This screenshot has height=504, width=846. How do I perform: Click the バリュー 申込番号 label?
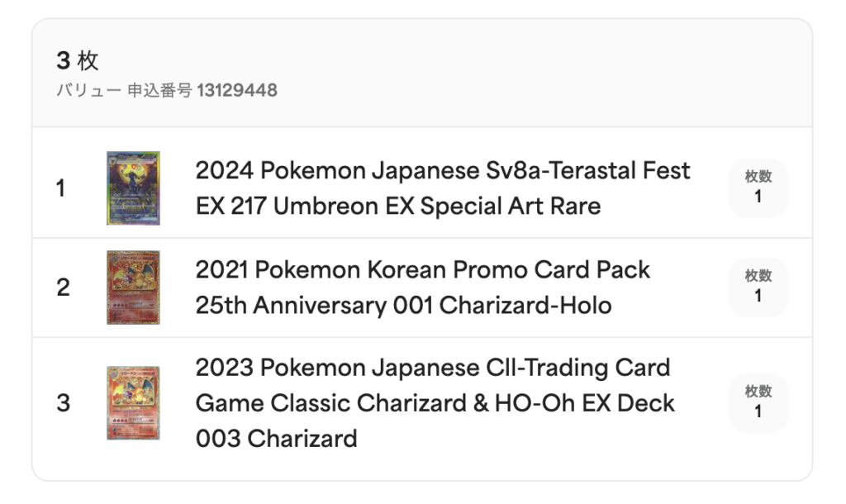tap(124, 90)
